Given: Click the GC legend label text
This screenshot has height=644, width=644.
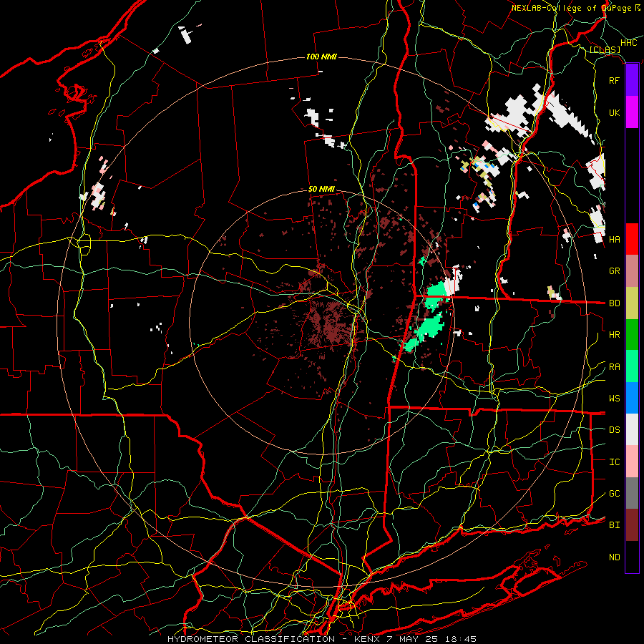Looking at the screenshot, I should [615, 494].
